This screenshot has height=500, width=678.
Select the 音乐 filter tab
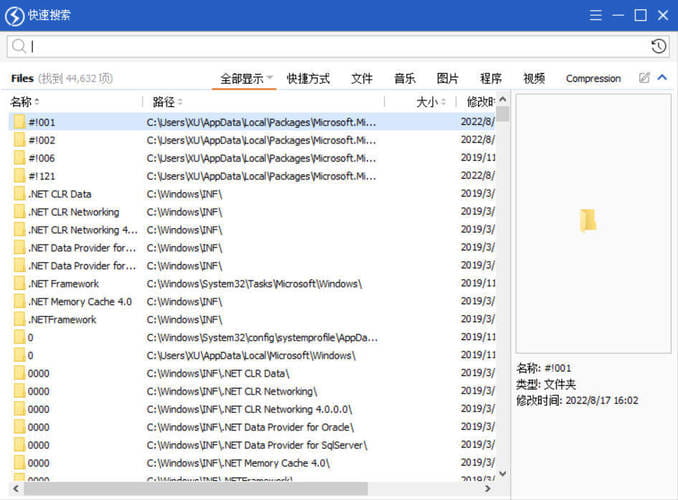click(x=404, y=78)
